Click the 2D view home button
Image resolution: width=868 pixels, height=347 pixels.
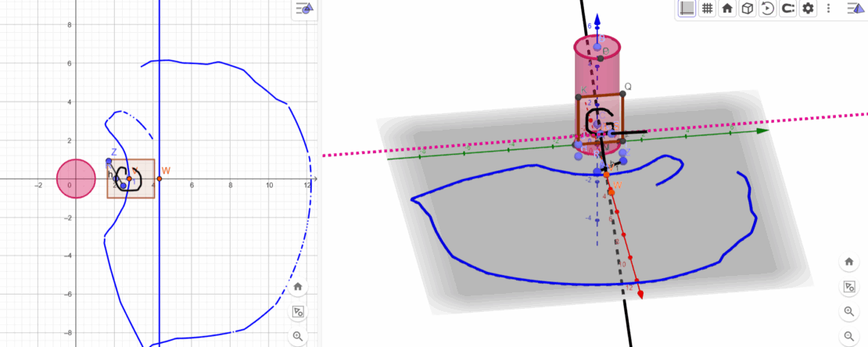point(298,287)
